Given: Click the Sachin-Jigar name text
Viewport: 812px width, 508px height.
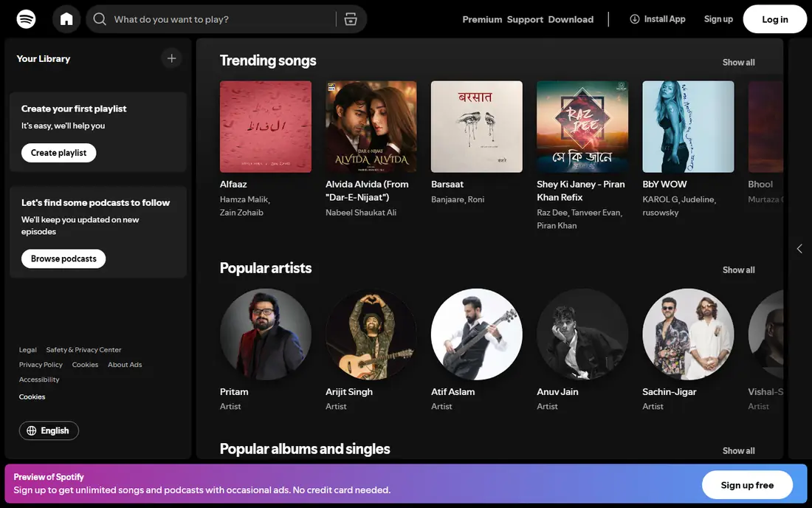Looking at the screenshot, I should tap(669, 392).
